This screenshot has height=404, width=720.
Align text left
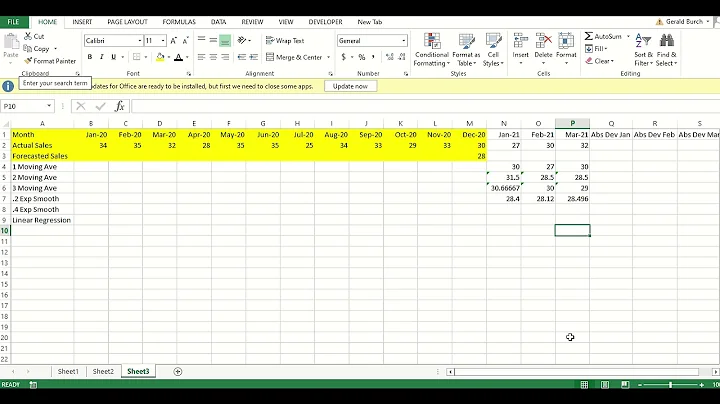[202, 57]
